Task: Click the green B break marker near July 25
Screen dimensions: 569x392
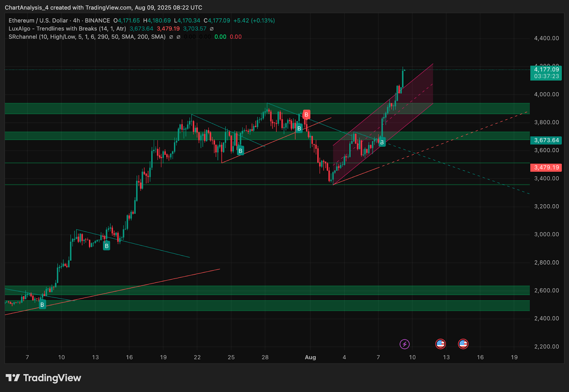Action: pyautogui.click(x=241, y=151)
